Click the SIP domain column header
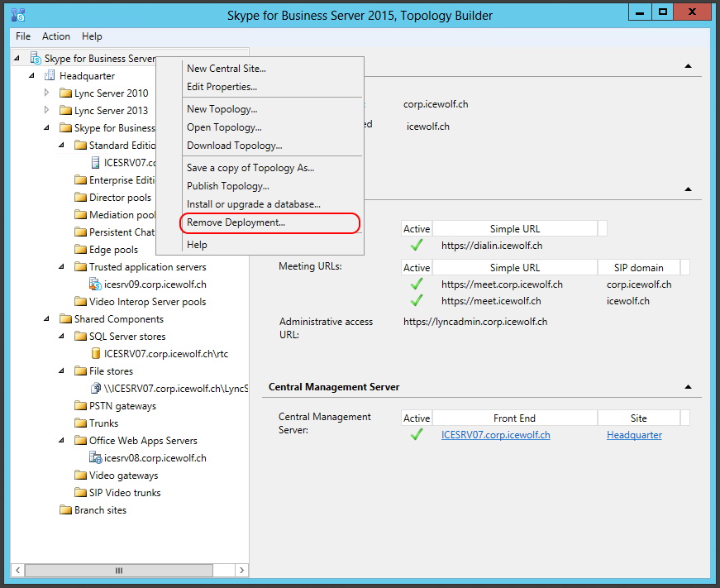Image resolution: width=720 pixels, height=588 pixels. 639,267
